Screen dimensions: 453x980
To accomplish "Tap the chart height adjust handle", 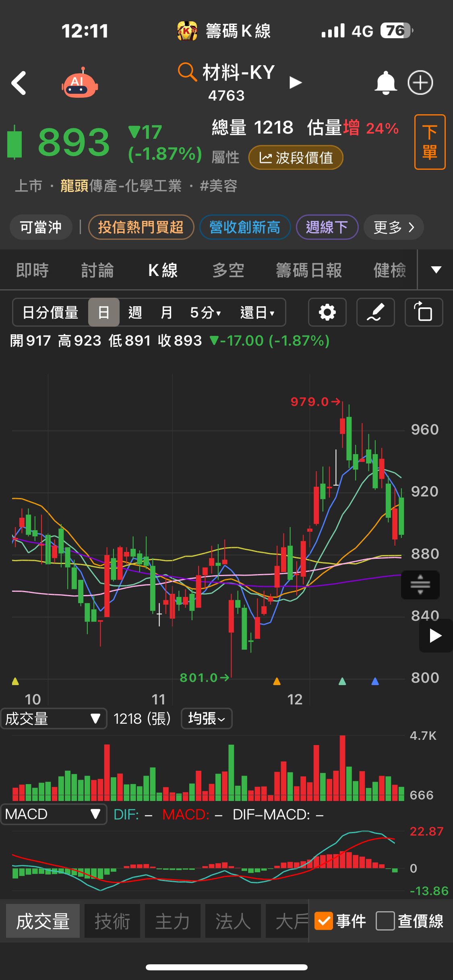I will (x=420, y=585).
